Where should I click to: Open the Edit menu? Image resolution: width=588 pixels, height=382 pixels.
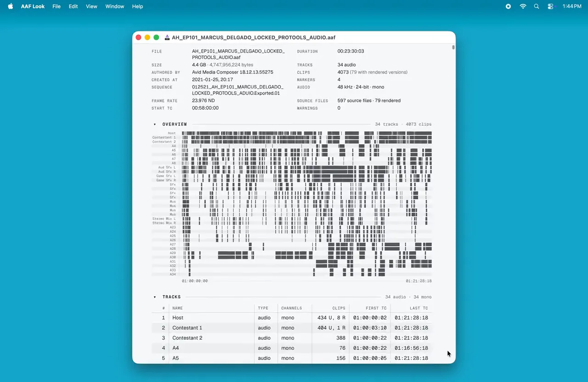click(x=73, y=6)
